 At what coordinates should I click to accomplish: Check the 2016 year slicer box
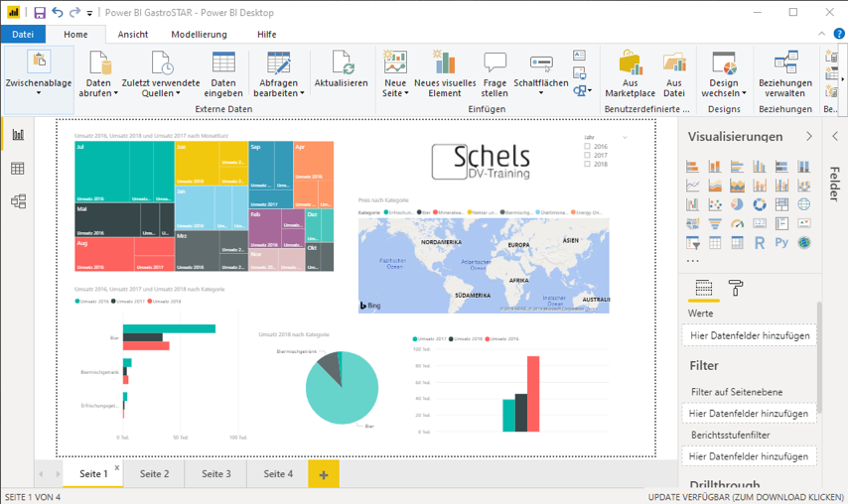tap(588, 147)
